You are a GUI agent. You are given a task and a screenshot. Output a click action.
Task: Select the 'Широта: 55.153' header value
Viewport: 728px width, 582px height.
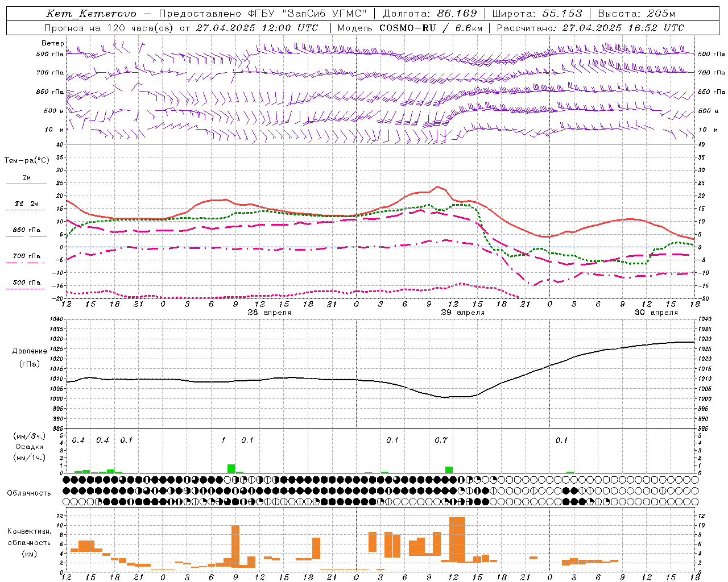(x=537, y=14)
